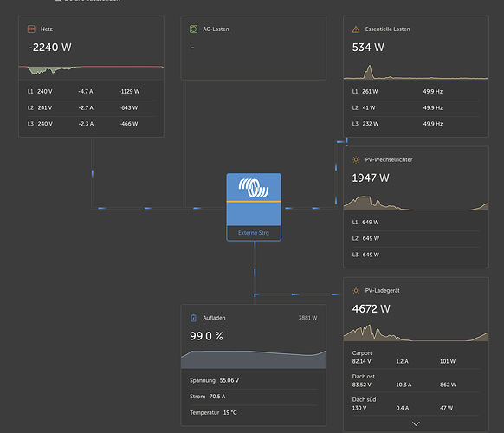Click the Essentielle Lasten warning triangle icon
The image size is (504, 433).
point(356,29)
